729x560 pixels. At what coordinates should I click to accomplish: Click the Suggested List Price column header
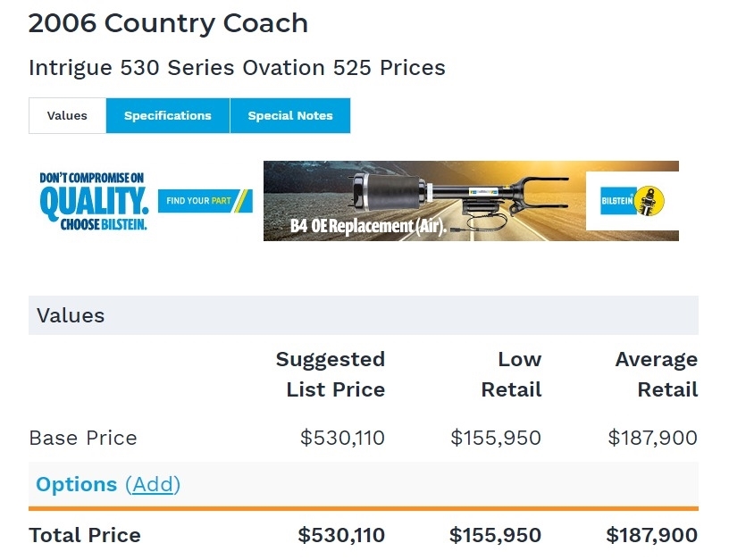331,374
